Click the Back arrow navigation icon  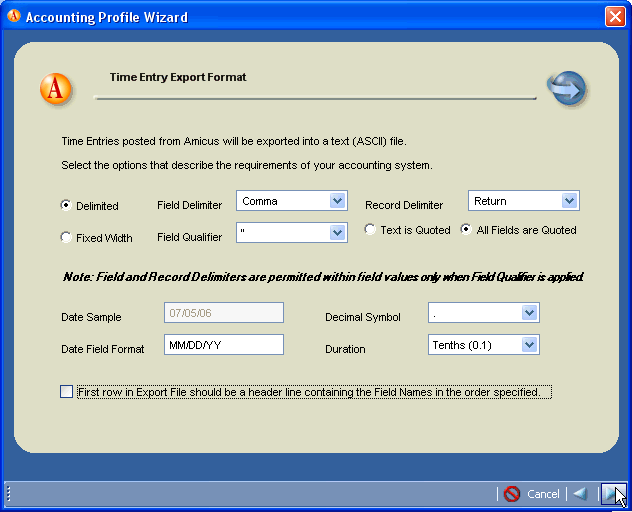coord(579,494)
